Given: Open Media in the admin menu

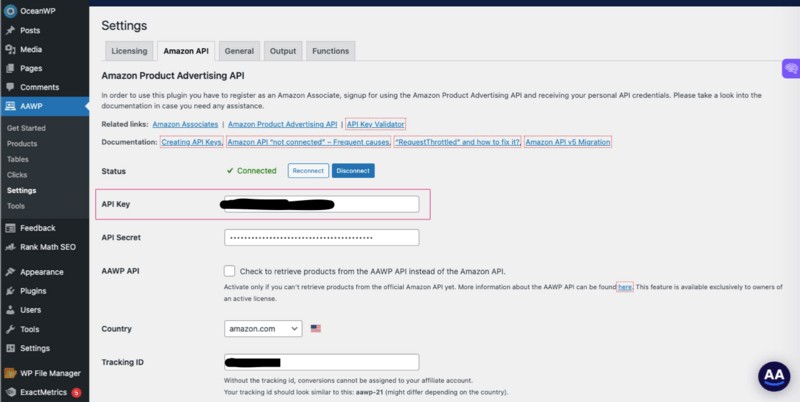Looking at the screenshot, I should (31, 49).
